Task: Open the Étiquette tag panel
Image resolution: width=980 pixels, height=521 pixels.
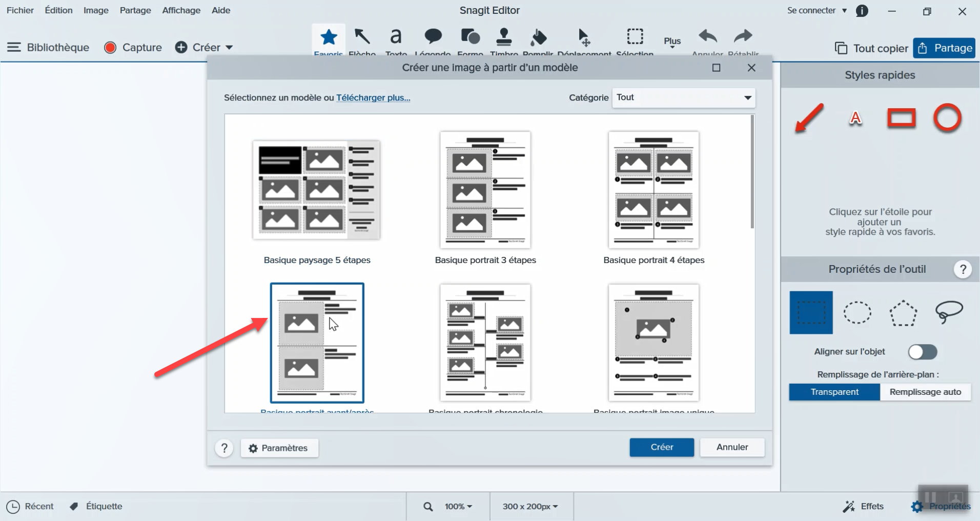Action: (96, 507)
